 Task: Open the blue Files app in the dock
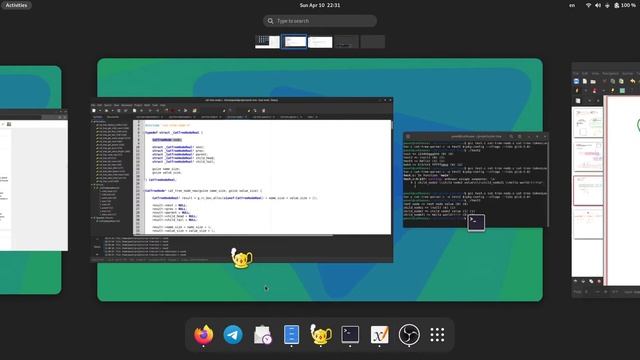pos(291,335)
